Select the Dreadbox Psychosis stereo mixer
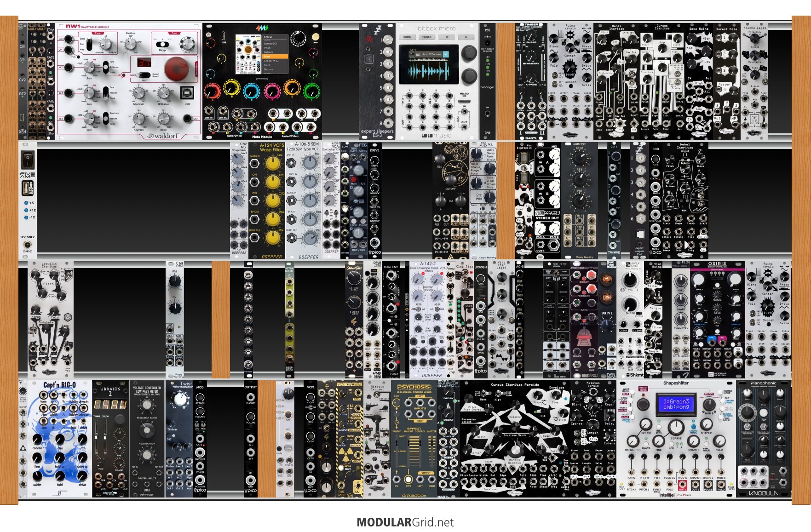Viewport: 811px width, 532px height. (414, 439)
